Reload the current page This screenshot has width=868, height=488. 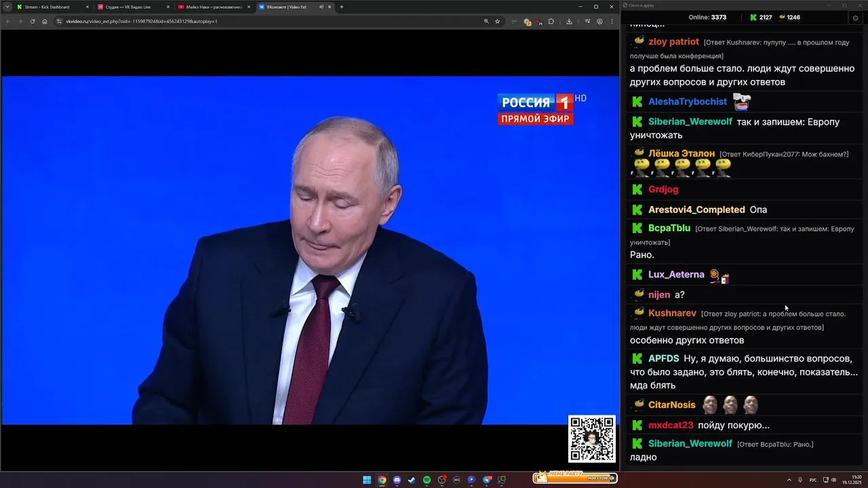point(33,21)
